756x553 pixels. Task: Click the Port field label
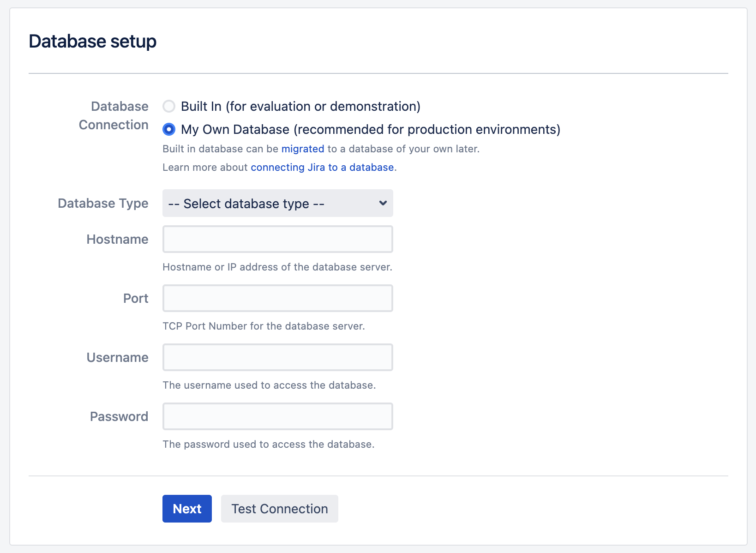point(136,299)
